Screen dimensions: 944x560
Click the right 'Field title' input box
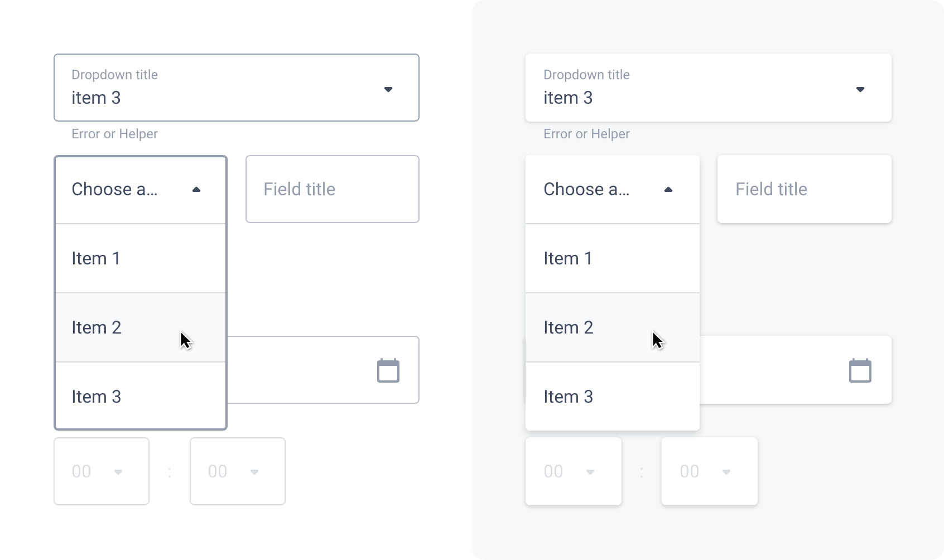pos(804,189)
